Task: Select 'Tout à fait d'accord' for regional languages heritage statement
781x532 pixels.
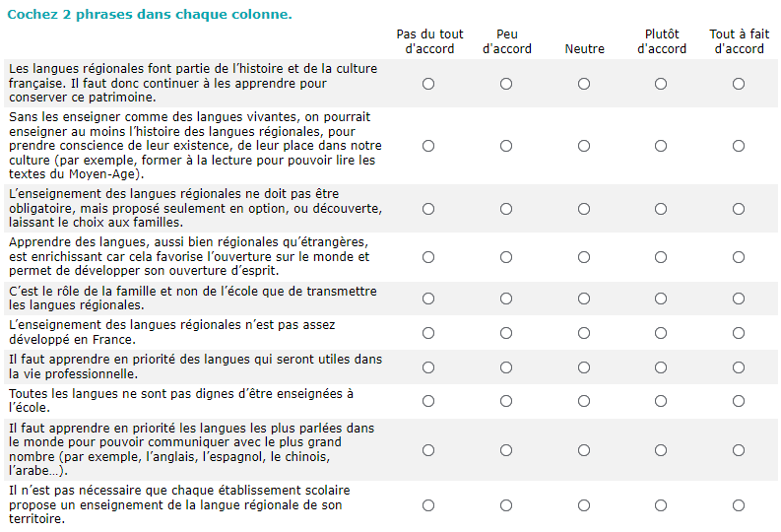Action: pyautogui.click(x=739, y=84)
